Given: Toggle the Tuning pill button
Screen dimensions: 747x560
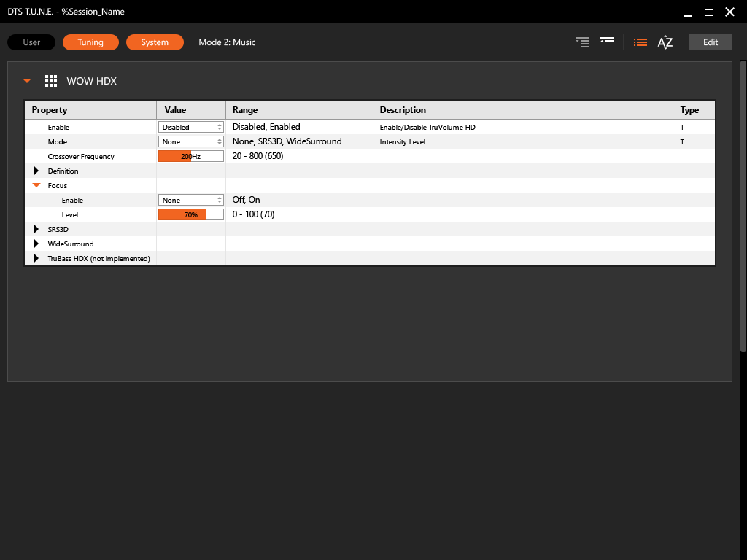Looking at the screenshot, I should (x=90, y=42).
